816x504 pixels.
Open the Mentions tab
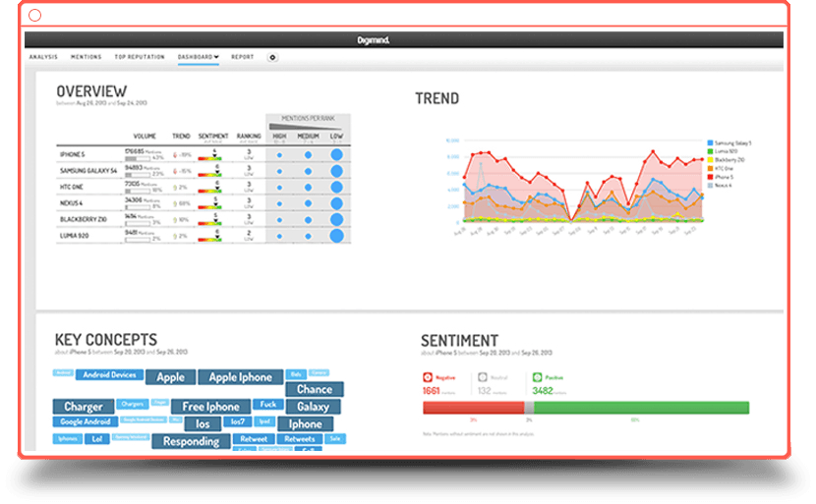pyautogui.click(x=86, y=57)
